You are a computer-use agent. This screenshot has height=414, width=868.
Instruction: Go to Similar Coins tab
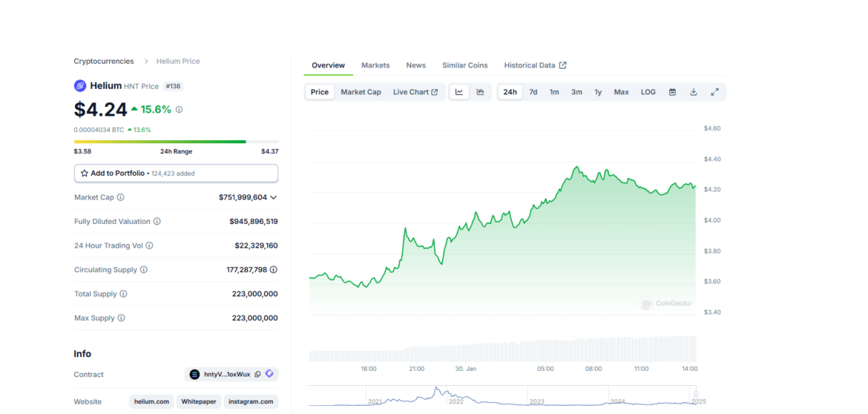[465, 65]
